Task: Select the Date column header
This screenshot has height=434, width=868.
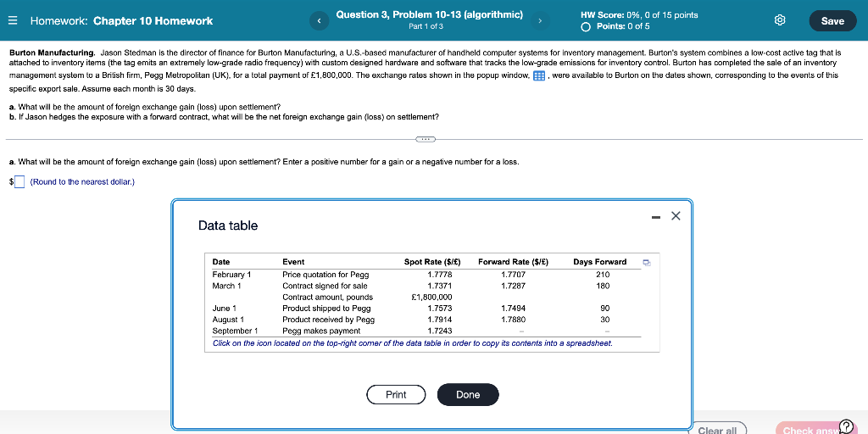Action: (221, 262)
